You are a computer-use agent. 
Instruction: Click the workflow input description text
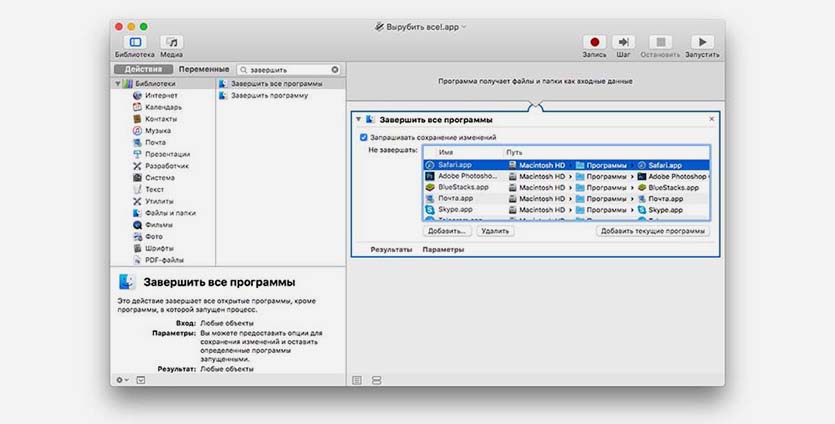535,81
